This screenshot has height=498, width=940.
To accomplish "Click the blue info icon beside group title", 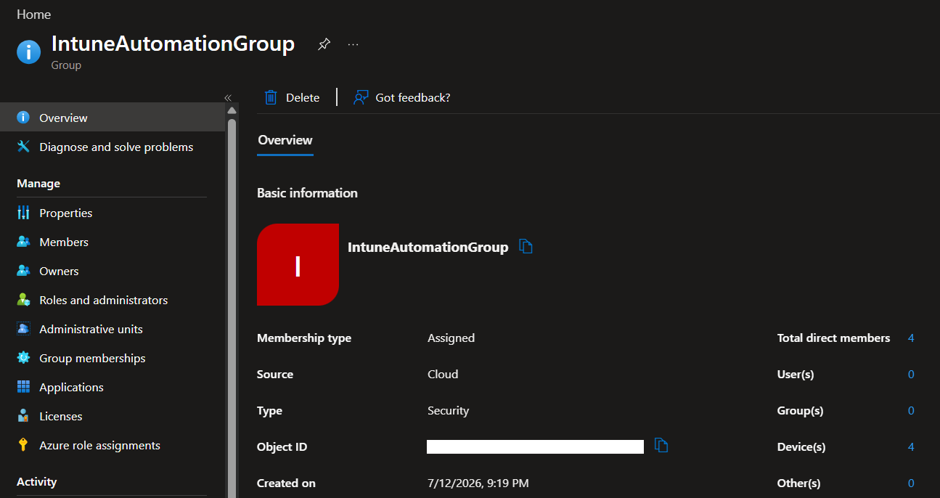I will [29, 52].
